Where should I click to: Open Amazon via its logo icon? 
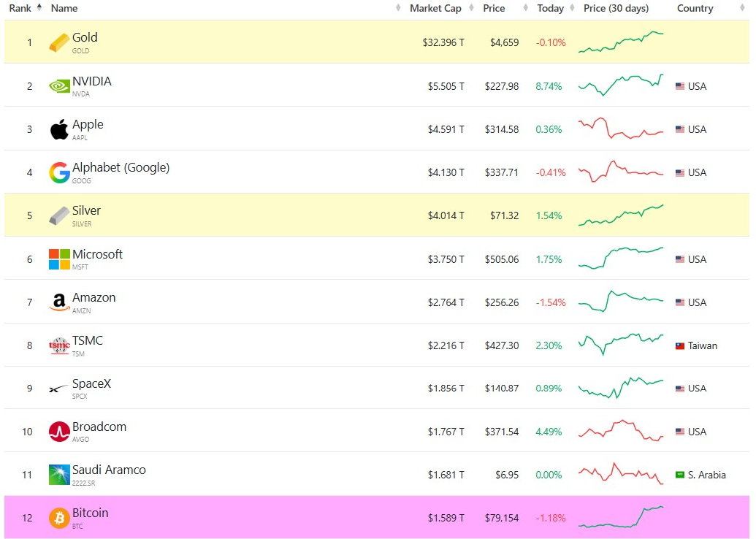59,302
